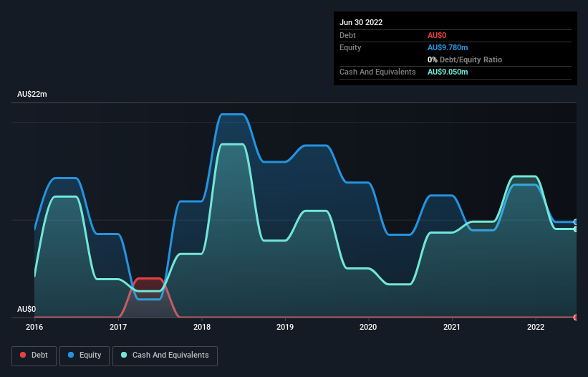Viewport: 588px width, 377px height.
Task: Click the 2021 x-axis label
Action: coord(452,327)
